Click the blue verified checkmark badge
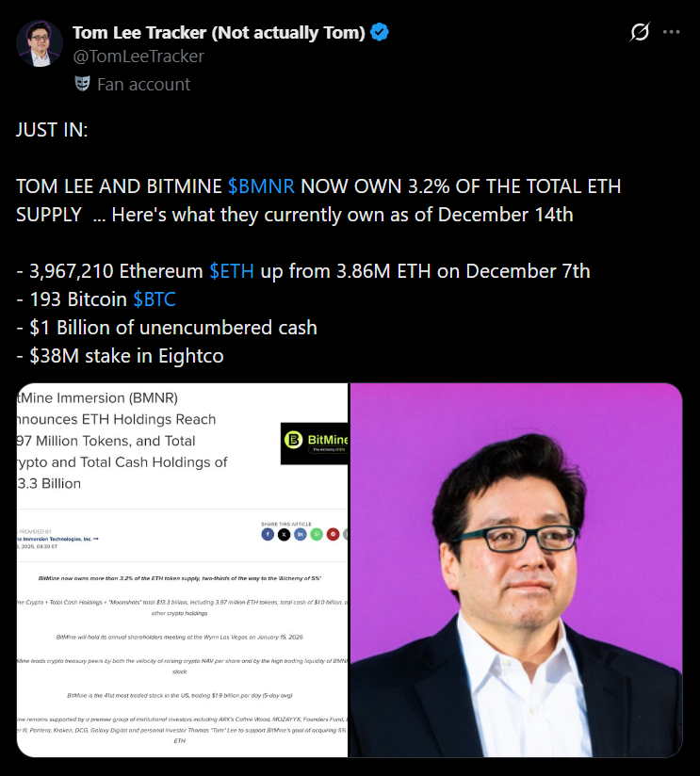This screenshot has width=700, height=776. pyautogui.click(x=380, y=32)
